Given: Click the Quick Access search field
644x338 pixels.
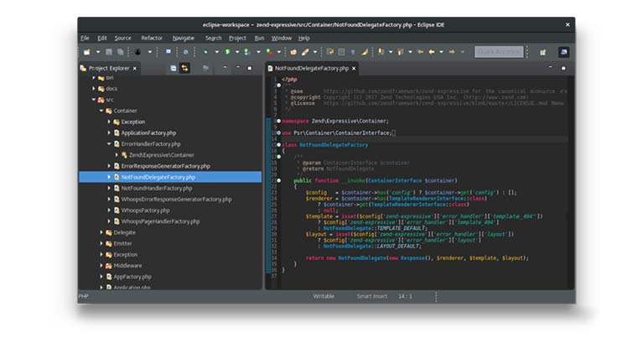Looking at the screenshot, I should pos(499,52).
